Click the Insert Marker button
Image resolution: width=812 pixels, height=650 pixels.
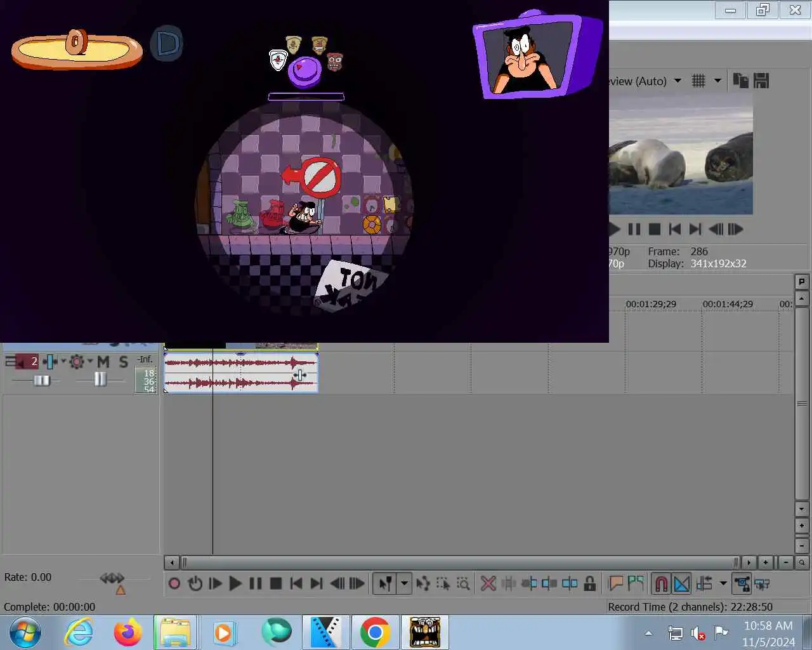[x=615, y=583]
